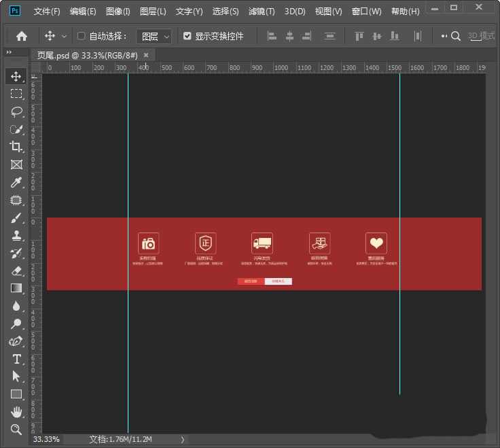
Task: Click the Zoom tool in toolbar
Action: coord(16,429)
